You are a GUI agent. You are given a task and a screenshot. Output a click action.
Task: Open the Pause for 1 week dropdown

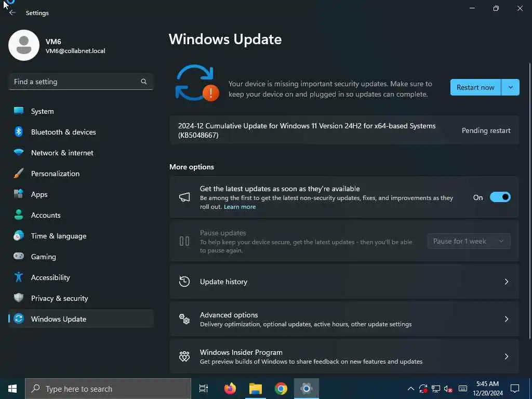click(x=469, y=241)
